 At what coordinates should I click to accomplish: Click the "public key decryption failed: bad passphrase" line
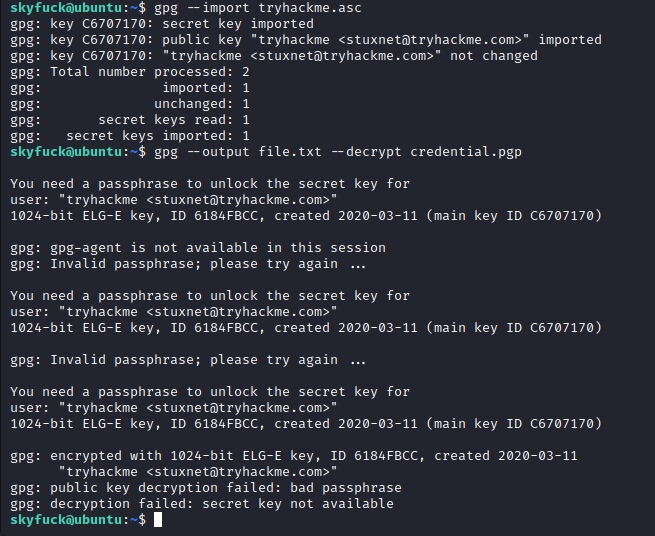tap(205, 488)
